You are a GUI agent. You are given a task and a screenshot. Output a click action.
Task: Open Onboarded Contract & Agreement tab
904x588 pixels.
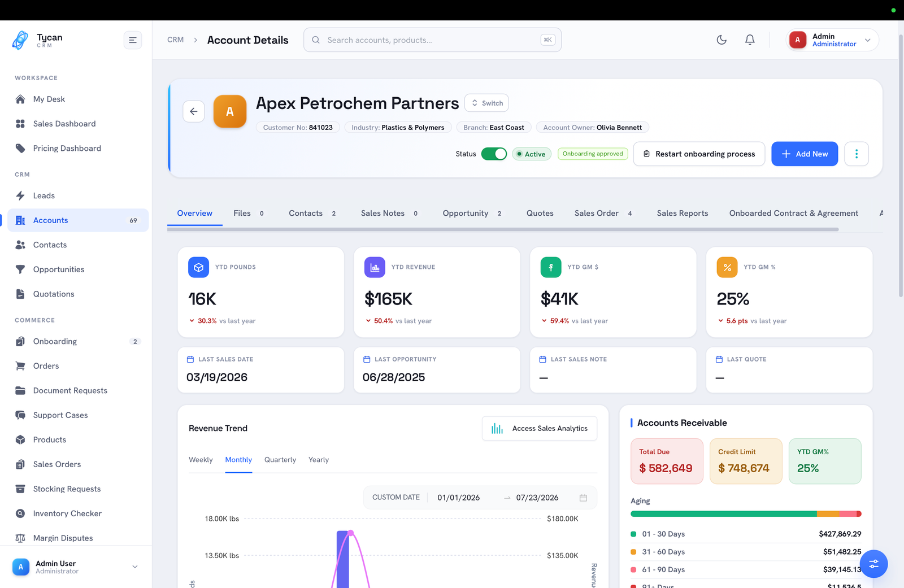pos(794,213)
